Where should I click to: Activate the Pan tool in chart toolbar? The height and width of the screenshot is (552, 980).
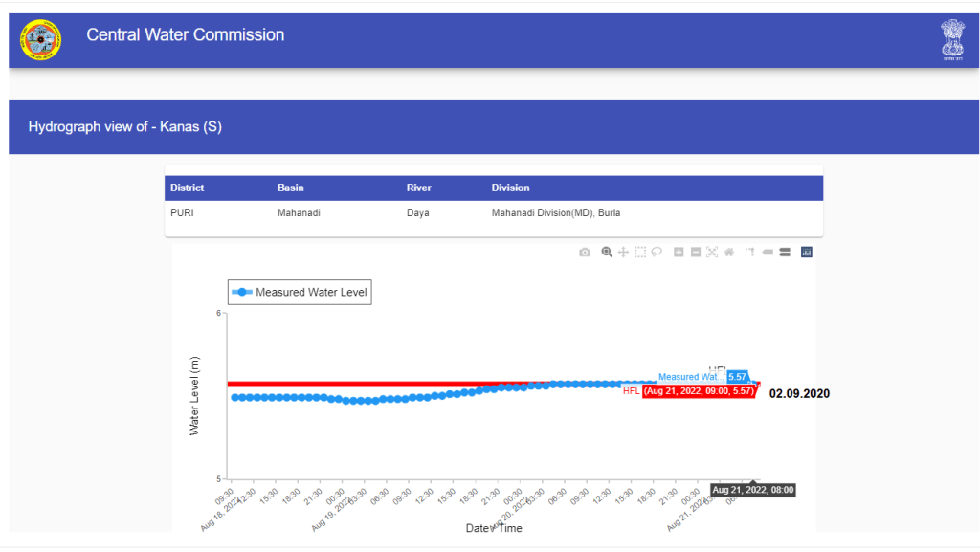point(623,253)
